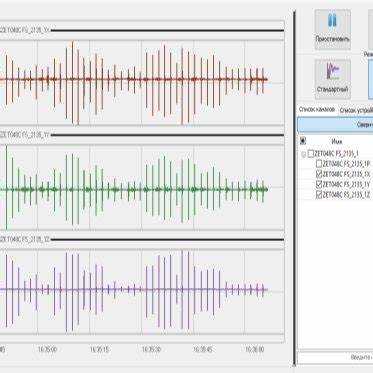Click the FS_2135_1Z graph title label
Image resolution: width=373 pixels, height=373 pixels.
[25, 239]
